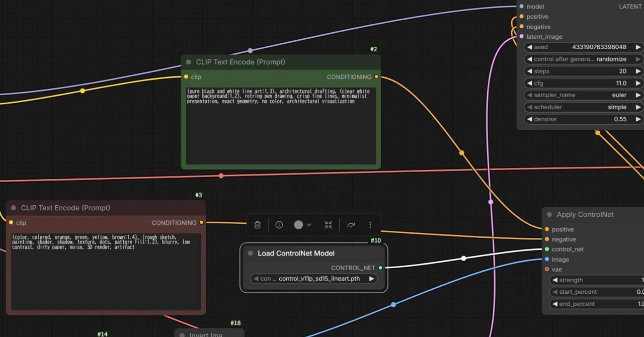Click the strength widget in Apply ControlNet
Image resolution: width=644 pixels, height=337 pixels.
(597, 280)
